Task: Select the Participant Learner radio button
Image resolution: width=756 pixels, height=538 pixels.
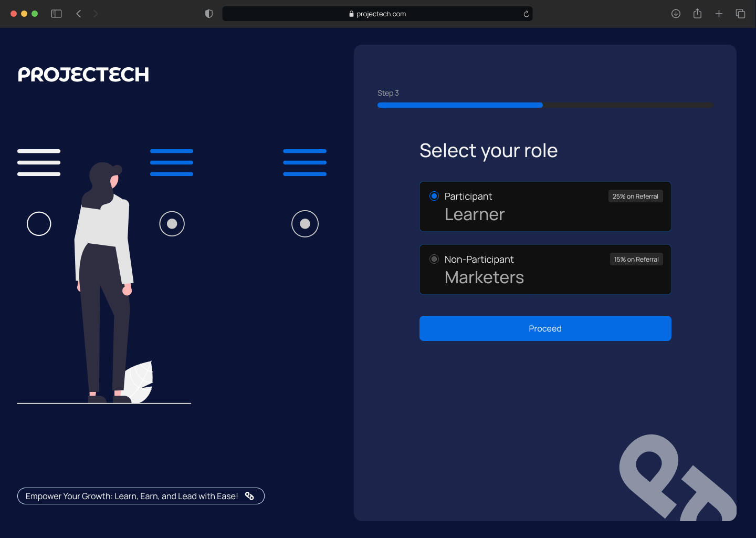Action: click(434, 196)
